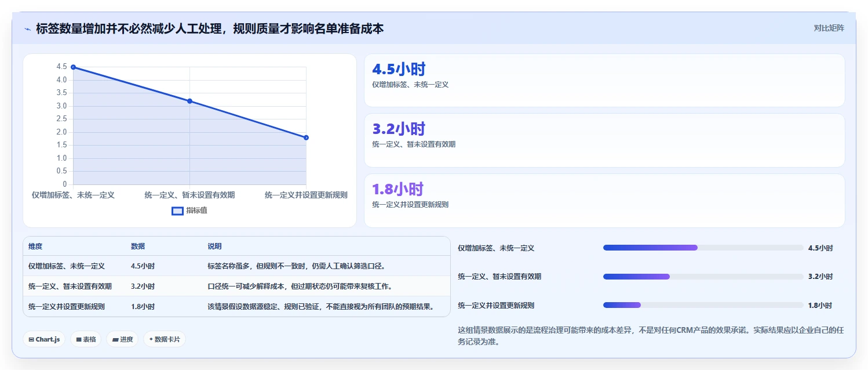Open the 4.5小时 data card
This screenshot has height=370, width=868.
click(x=604, y=81)
